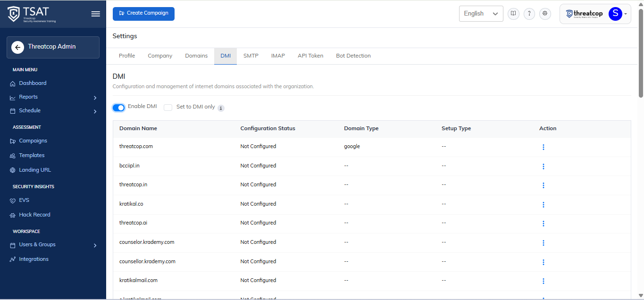Viewport: 644px width, 300px height.
Task: Click the Domain Name column header
Action: pos(138,128)
